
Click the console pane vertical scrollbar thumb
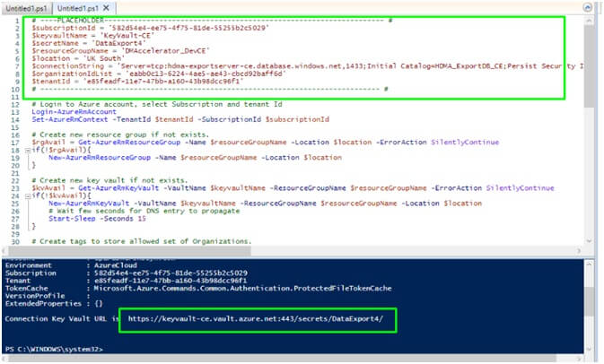(590, 301)
